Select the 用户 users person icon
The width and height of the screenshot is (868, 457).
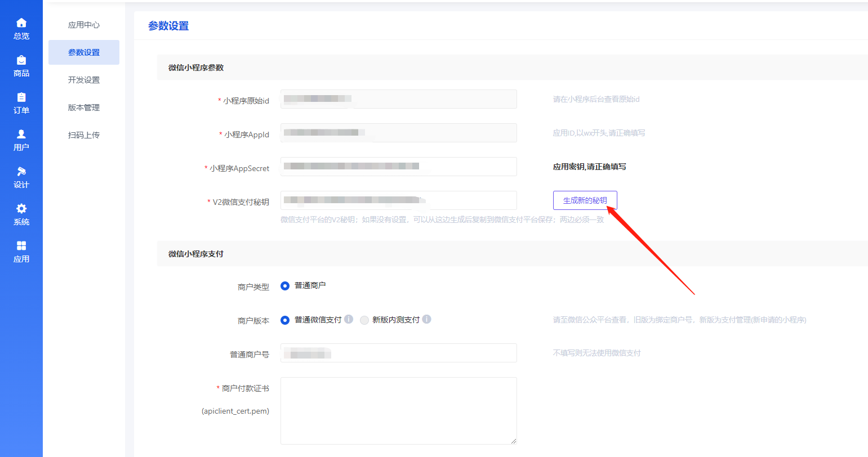(21, 135)
